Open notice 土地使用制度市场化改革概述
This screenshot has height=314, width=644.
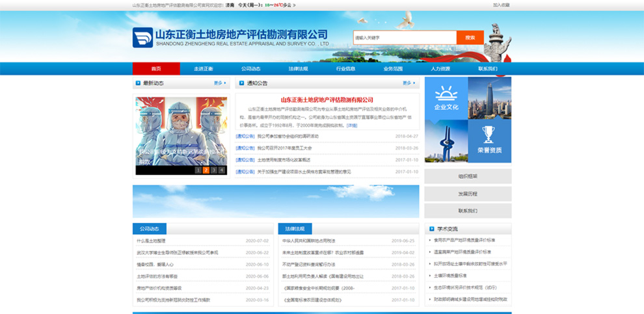point(284,160)
